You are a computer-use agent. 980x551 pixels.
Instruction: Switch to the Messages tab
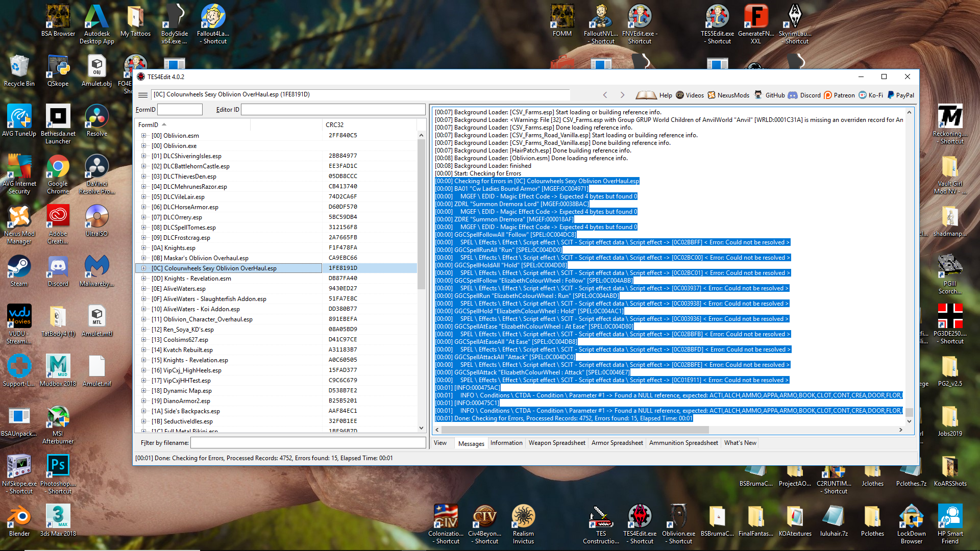click(471, 443)
